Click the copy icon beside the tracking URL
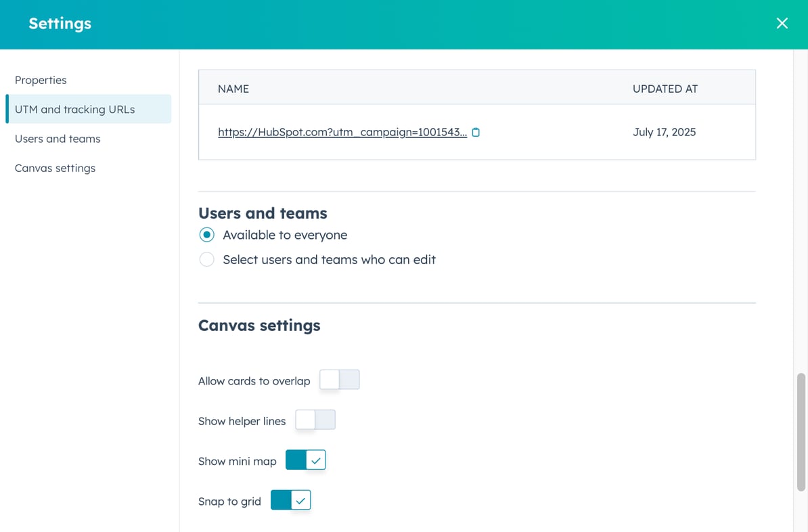Image resolution: width=808 pixels, height=532 pixels. [476, 133]
